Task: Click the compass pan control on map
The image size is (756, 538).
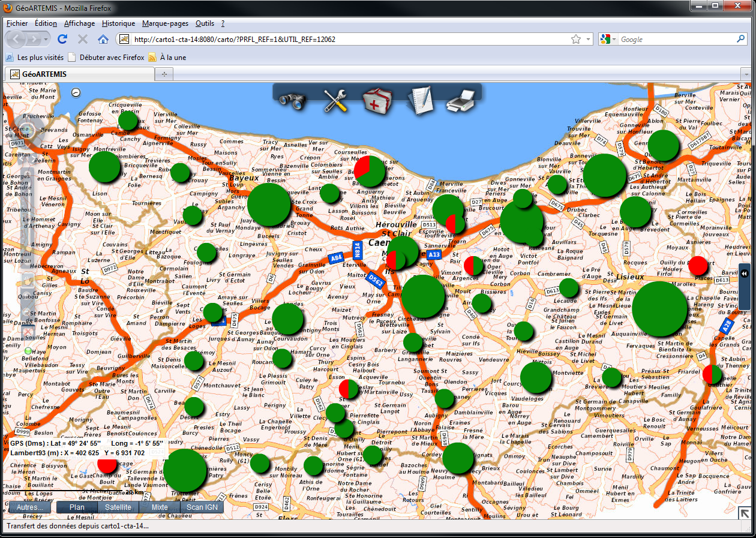Action: (26, 131)
